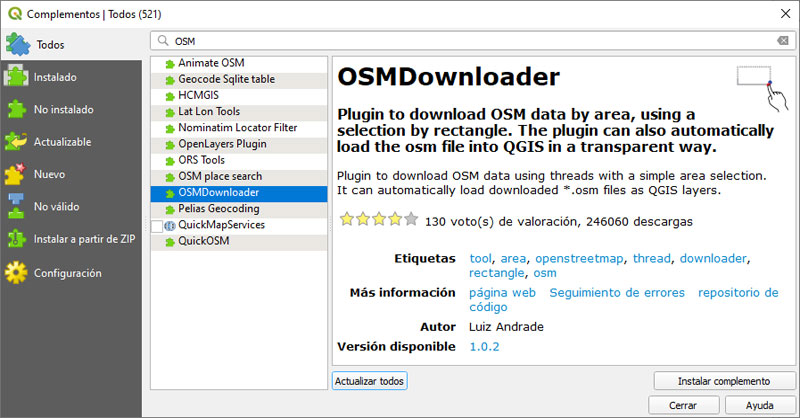Click the QGIS logo in title bar
800x418 pixels.
pyautogui.click(x=15, y=14)
